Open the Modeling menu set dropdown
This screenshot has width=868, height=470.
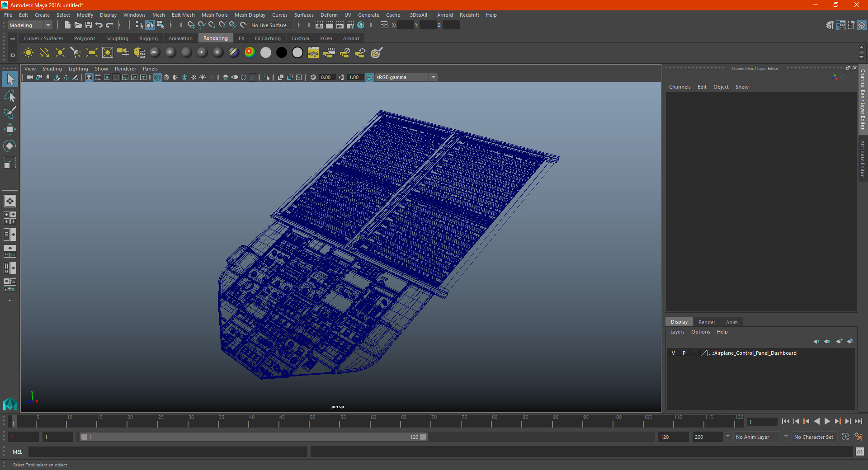click(x=30, y=25)
